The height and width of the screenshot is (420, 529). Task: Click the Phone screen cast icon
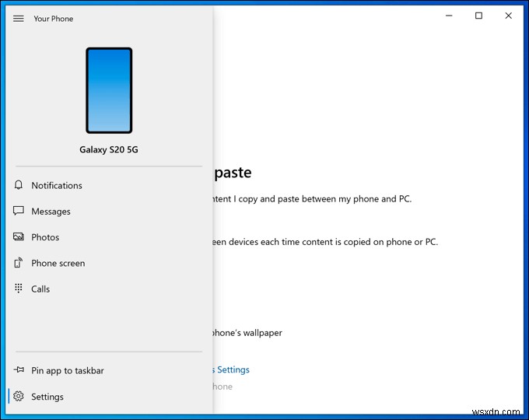(x=19, y=263)
